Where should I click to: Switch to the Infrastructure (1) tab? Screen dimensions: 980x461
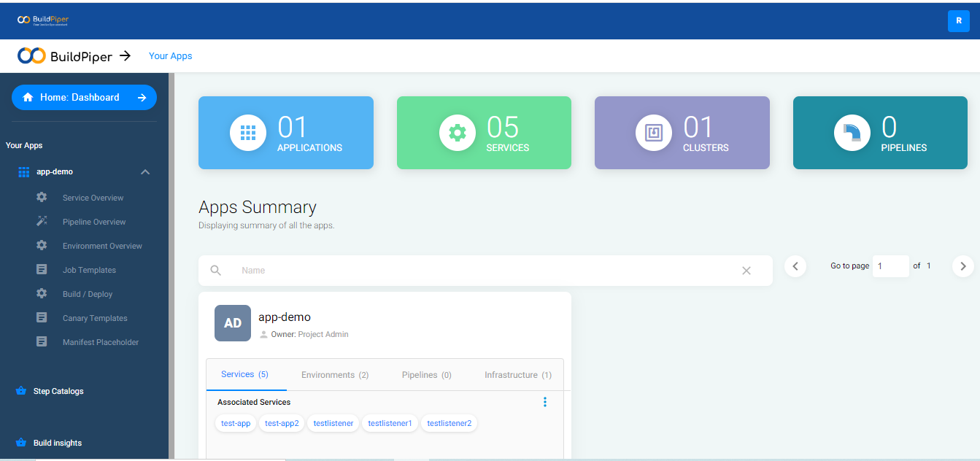(518, 375)
